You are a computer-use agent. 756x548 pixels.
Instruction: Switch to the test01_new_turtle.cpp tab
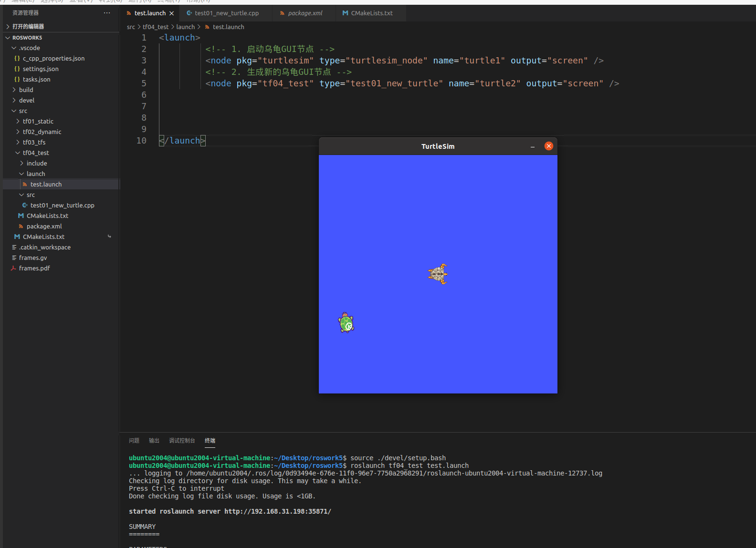[x=227, y=13]
